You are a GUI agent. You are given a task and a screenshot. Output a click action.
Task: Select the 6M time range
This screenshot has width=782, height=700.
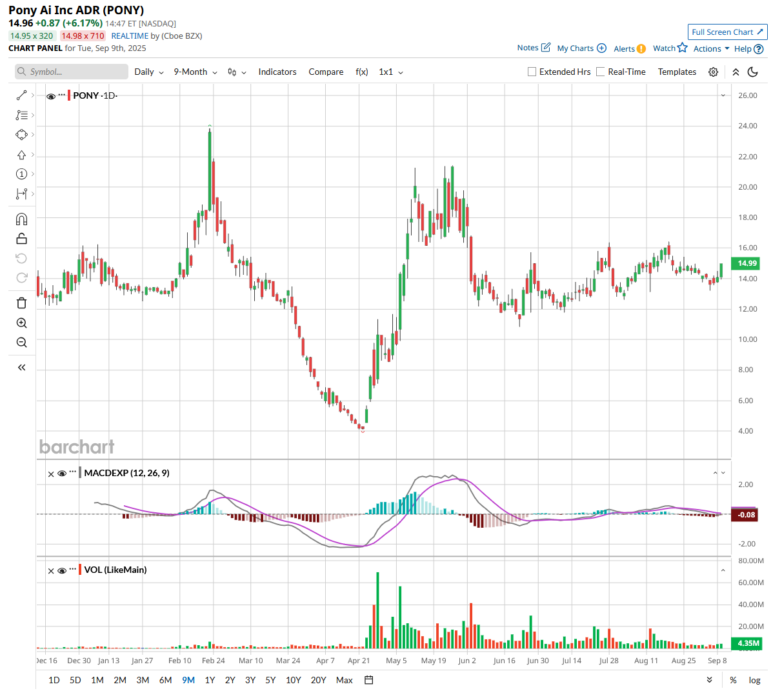pyautogui.click(x=166, y=680)
